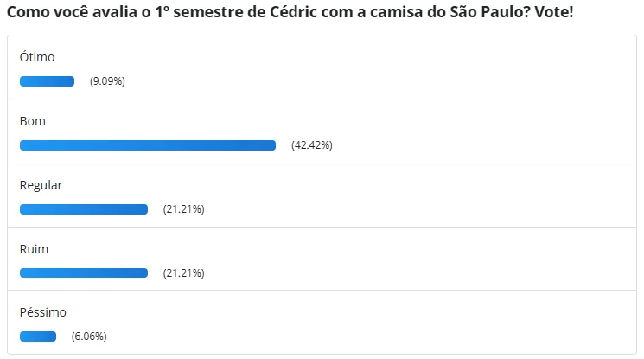Click the (42.42%) percentage for Bom
This screenshot has height=359, width=644.
click(x=312, y=145)
